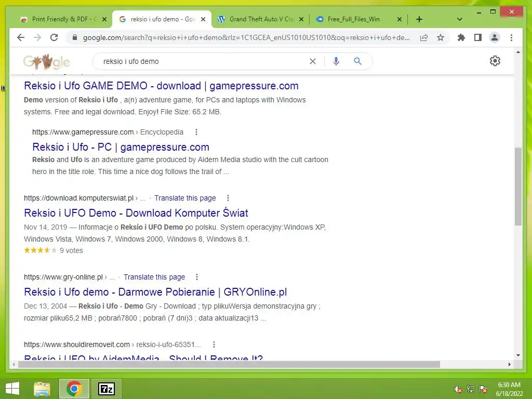This screenshot has height=399, width=532.
Task: Click the gry-online.pl URL
Action: (63, 277)
